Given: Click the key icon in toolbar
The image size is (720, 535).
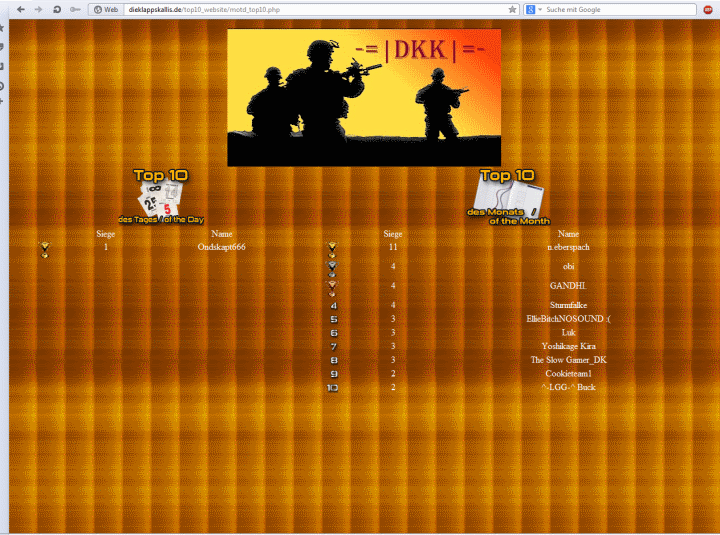Looking at the screenshot, I should coord(75,9).
